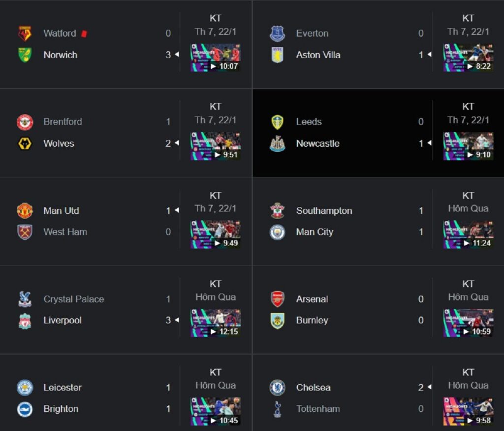
Task: Click the Man Utd club crest
Action: click(x=25, y=210)
